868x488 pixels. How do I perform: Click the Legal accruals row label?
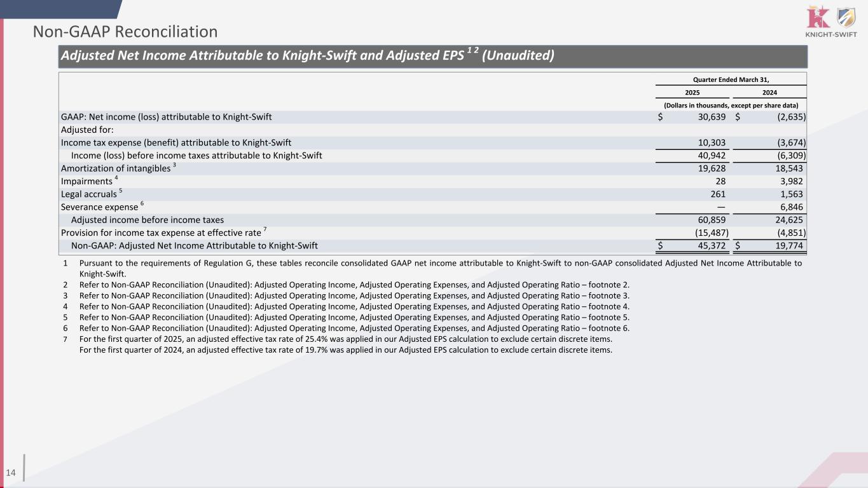(89, 194)
